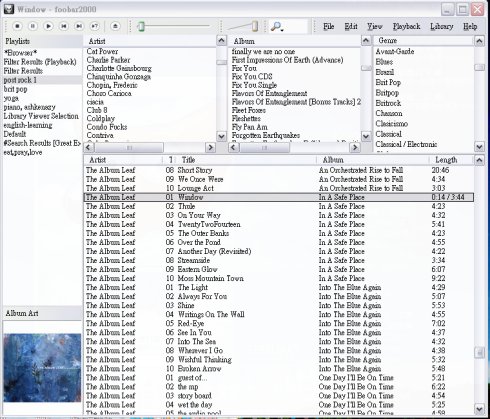490x419 pixels.
Task: Click the album art thumbnail
Action: click(x=42, y=367)
